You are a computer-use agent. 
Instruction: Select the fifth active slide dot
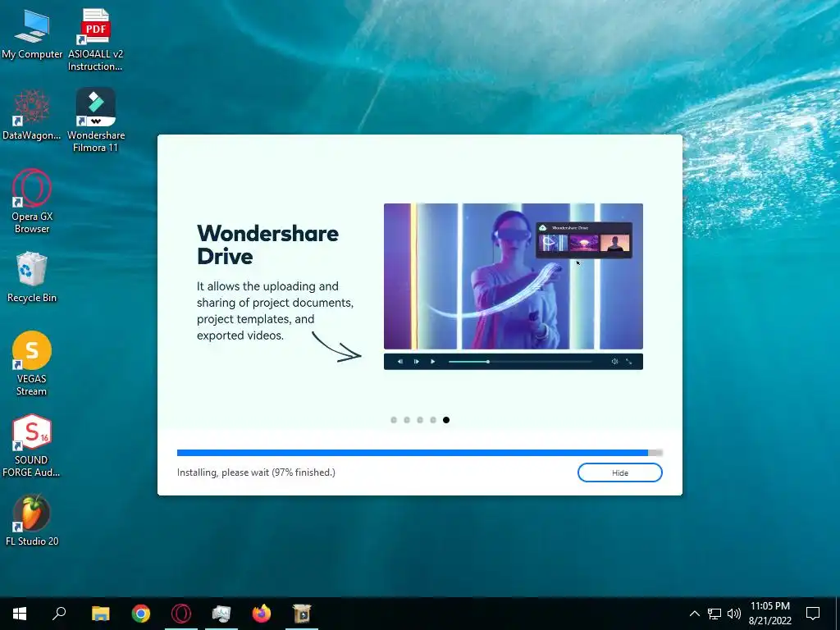(446, 420)
